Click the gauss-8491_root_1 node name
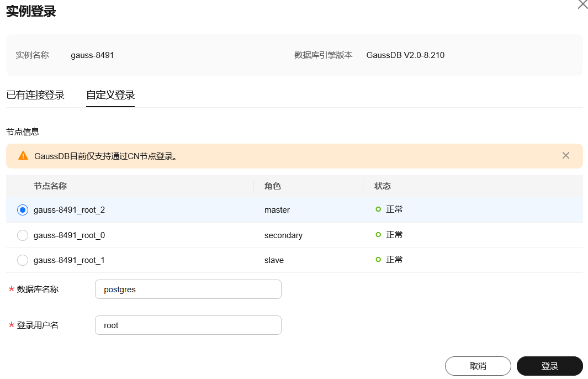This screenshot has width=588, height=379. click(x=70, y=260)
